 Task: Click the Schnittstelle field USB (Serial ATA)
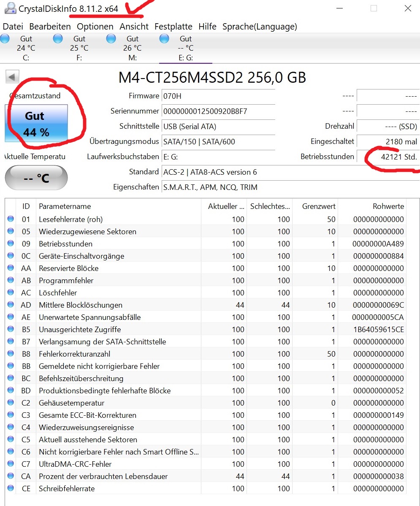(218, 127)
